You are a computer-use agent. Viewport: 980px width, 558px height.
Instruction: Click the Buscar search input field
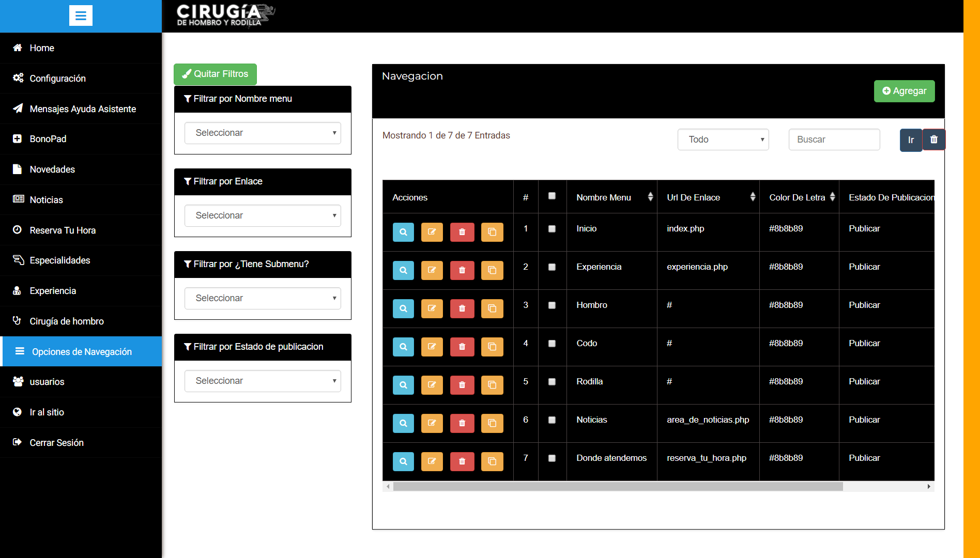[x=834, y=139]
